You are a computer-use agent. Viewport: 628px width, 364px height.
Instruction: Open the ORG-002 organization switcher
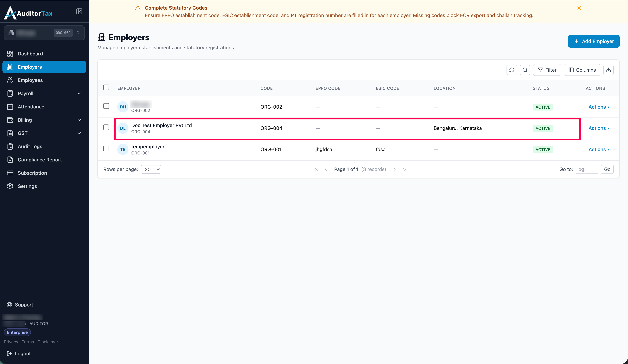(44, 33)
